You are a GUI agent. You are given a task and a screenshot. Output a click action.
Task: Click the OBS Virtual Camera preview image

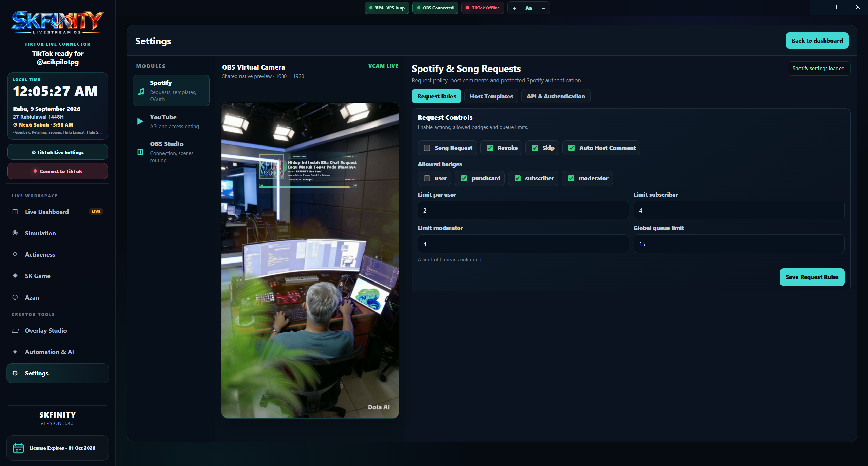(310, 260)
